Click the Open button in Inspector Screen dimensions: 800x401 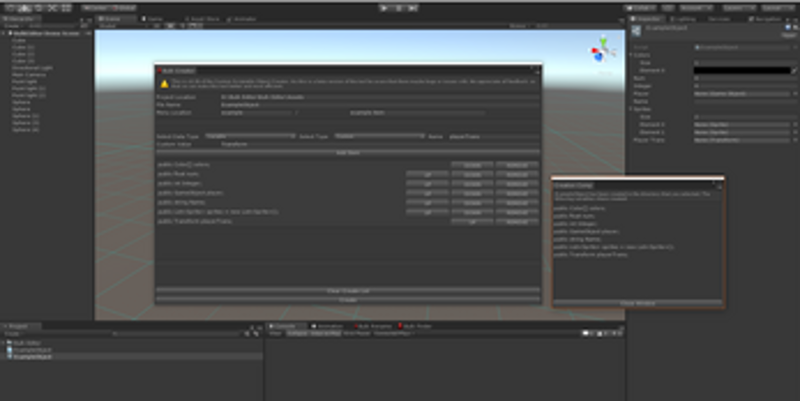[x=789, y=35]
